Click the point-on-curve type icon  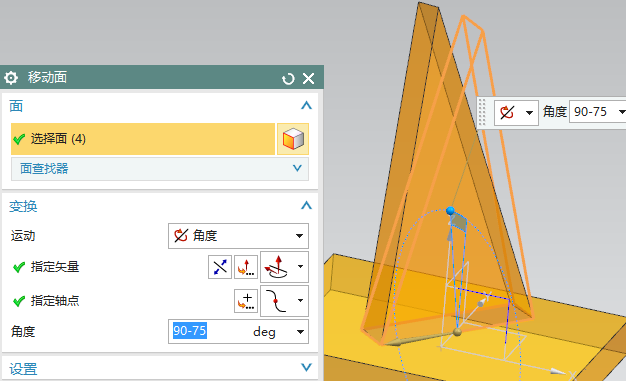click(277, 301)
